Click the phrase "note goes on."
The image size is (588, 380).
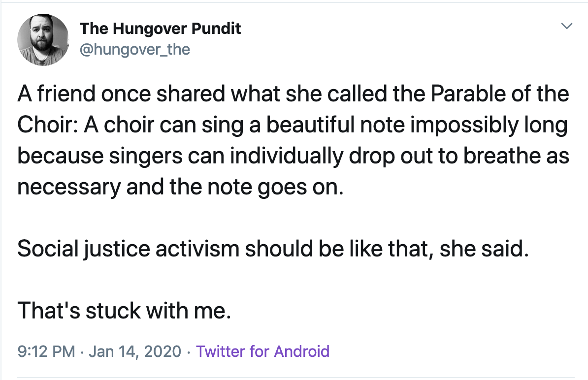tap(276, 188)
